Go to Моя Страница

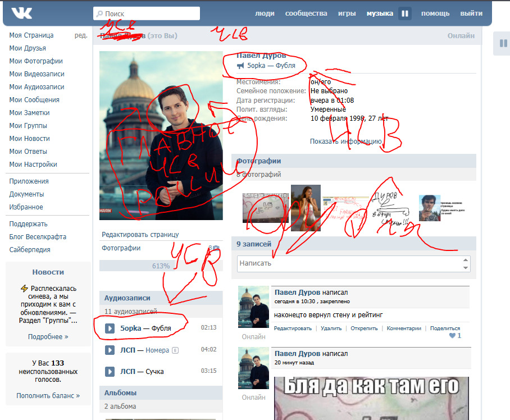[x=31, y=35]
